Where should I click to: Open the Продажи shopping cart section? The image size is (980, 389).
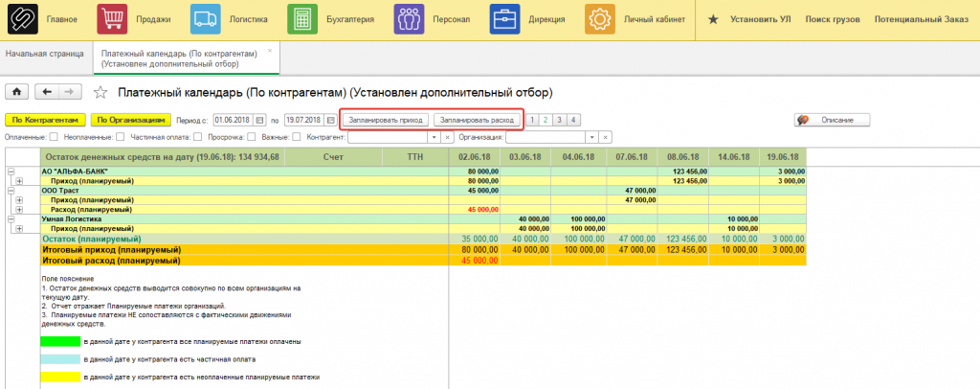point(113,19)
